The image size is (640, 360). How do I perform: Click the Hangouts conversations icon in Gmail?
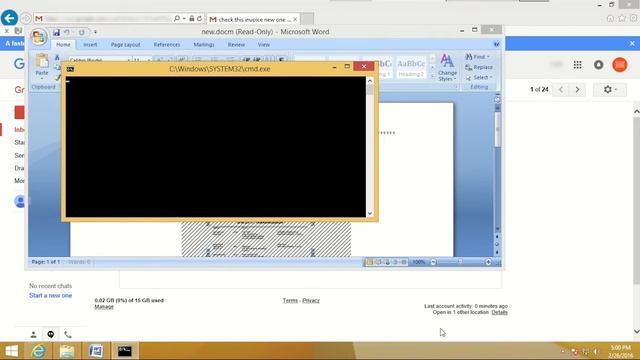pyautogui.click(x=51, y=334)
